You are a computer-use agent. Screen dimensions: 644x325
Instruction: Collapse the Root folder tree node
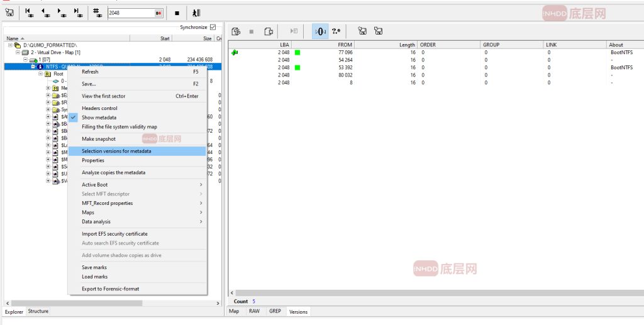pyautogui.click(x=40, y=74)
